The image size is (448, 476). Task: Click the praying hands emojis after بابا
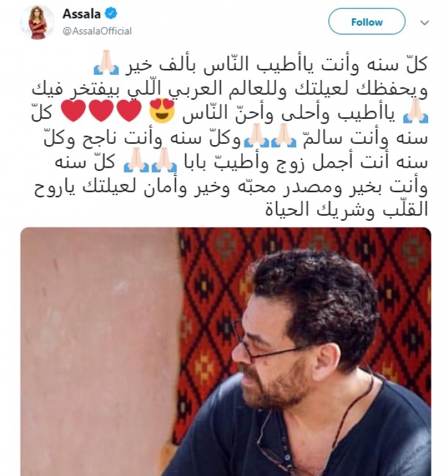(150, 160)
